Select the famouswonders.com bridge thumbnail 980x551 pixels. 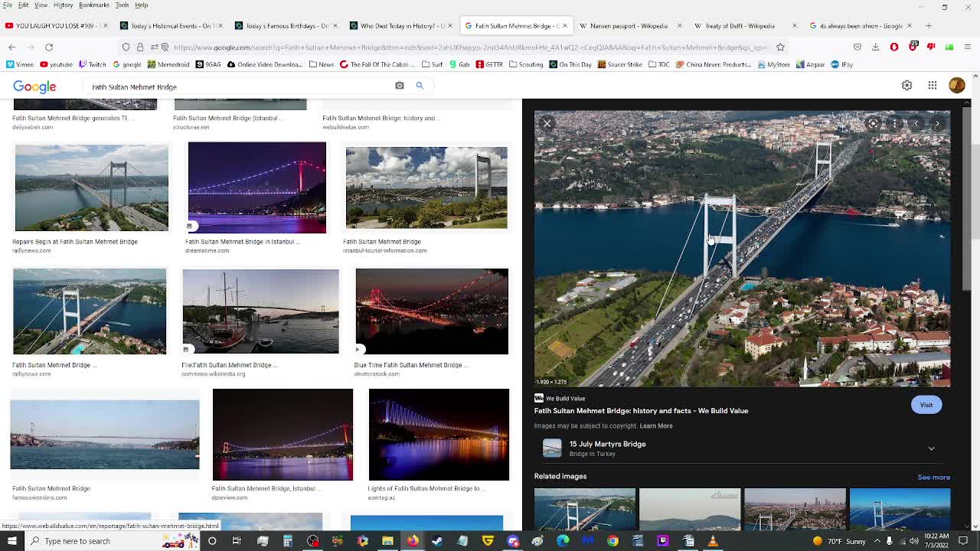(105, 435)
